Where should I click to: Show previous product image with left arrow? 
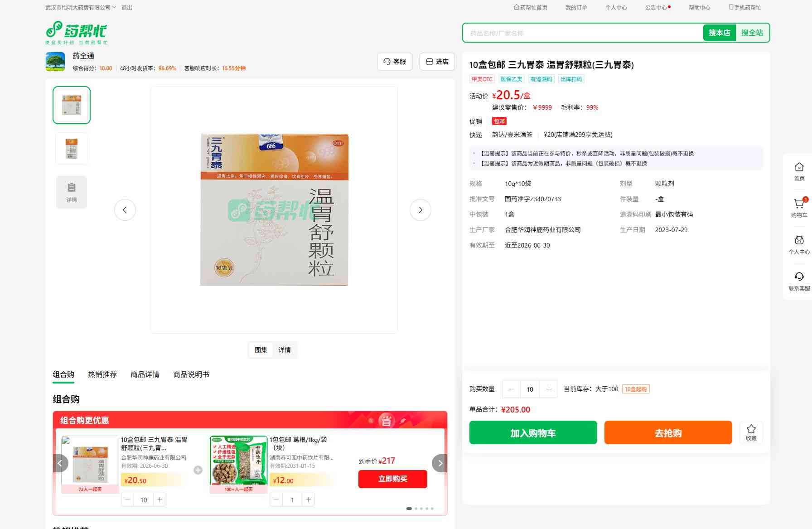pyautogui.click(x=125, y=210)
